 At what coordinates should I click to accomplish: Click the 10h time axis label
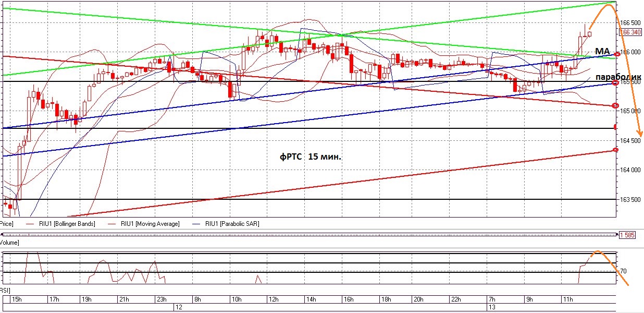[x=236, y=299]
